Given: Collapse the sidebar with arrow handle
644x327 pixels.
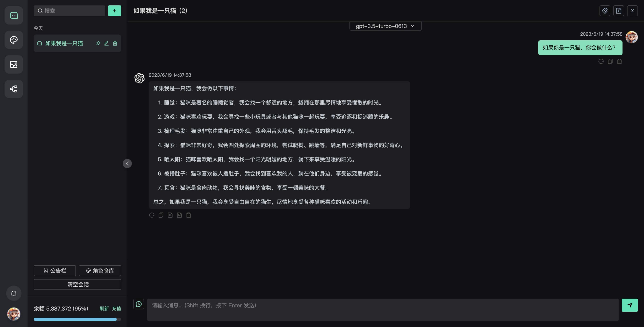Looking at the screenshot, I should pyautogui.click(x=127, y=163).
